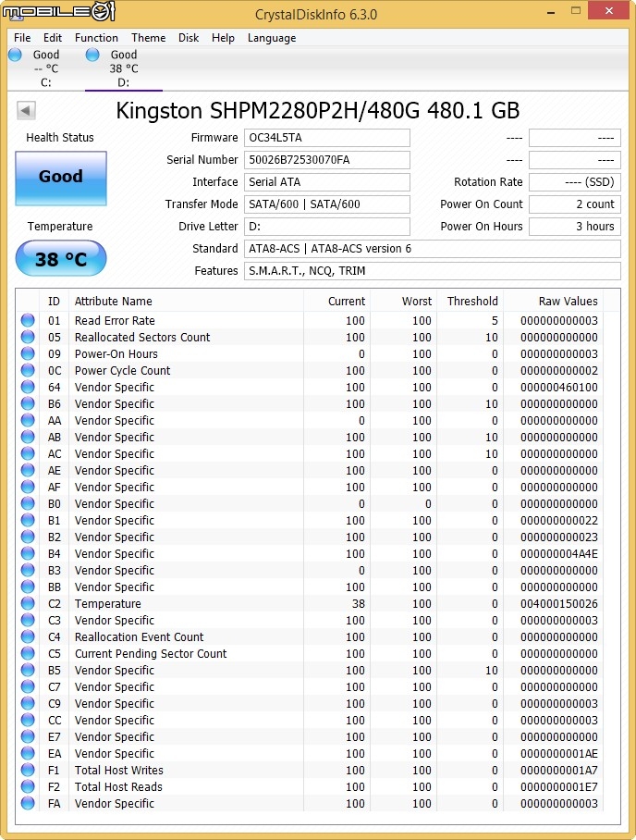Select raw value 004000150026
Image resolution: width=636 pixels, height=840 pixels.
(559, 603)
